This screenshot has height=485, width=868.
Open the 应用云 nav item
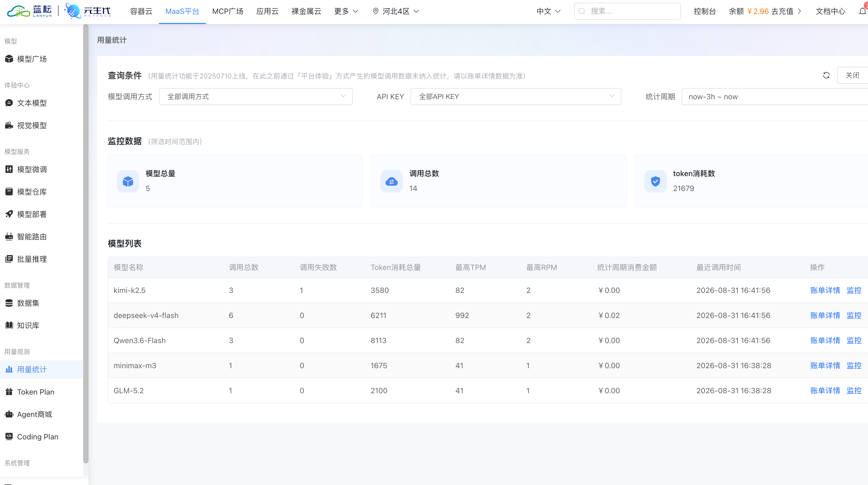click(x=268, y=11)
